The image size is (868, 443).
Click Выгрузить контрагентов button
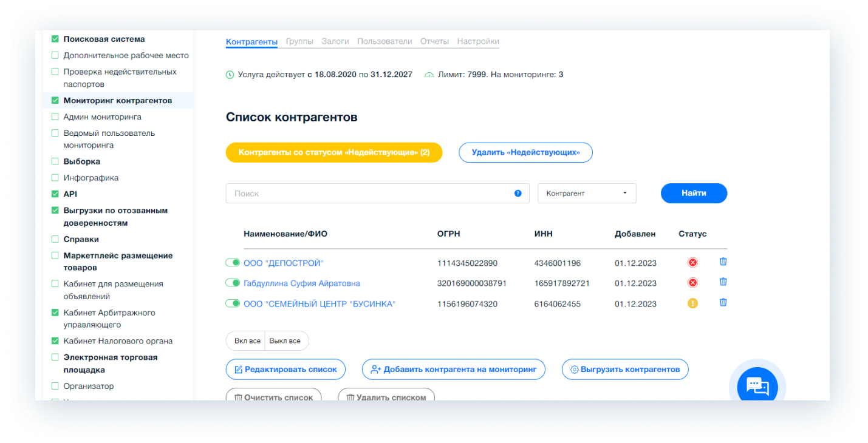(x=625, y=369)
